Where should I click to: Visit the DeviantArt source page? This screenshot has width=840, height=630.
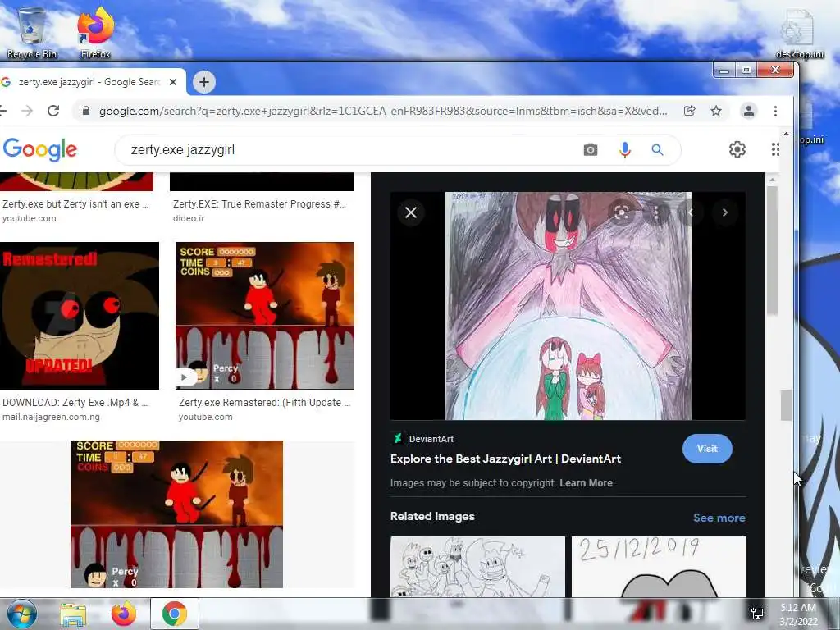pyautogui.click(x=707, y=449)
